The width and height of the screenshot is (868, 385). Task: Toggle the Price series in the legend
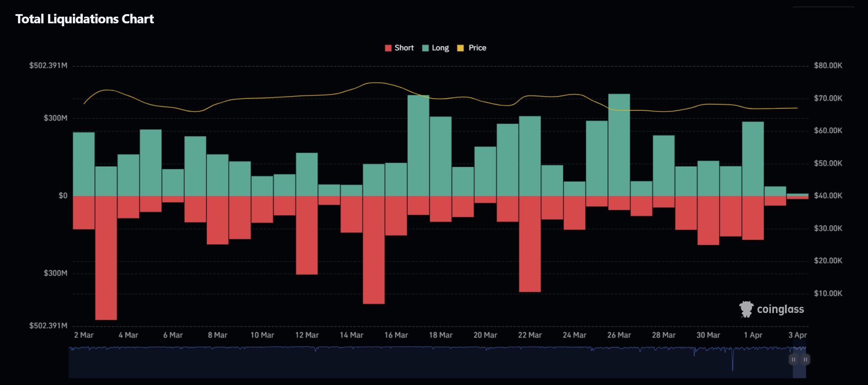coord(471,48)
